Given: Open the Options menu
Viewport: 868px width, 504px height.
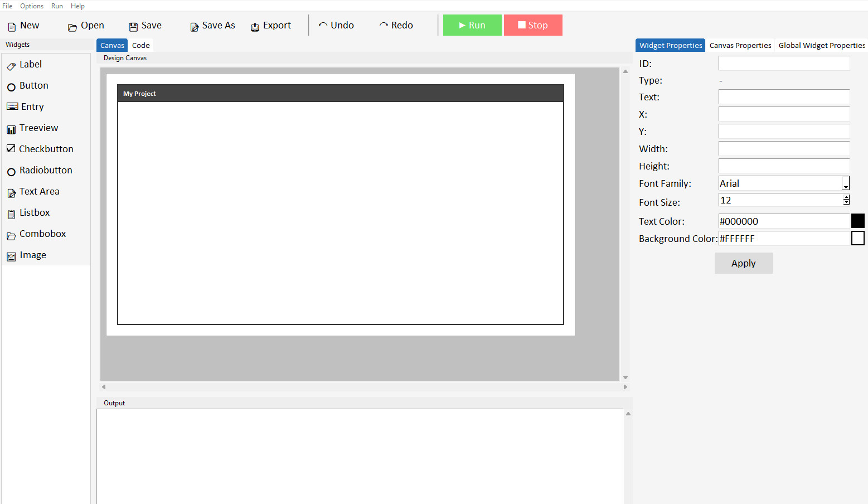Looking at the screenshot, I should pos(31,6).
